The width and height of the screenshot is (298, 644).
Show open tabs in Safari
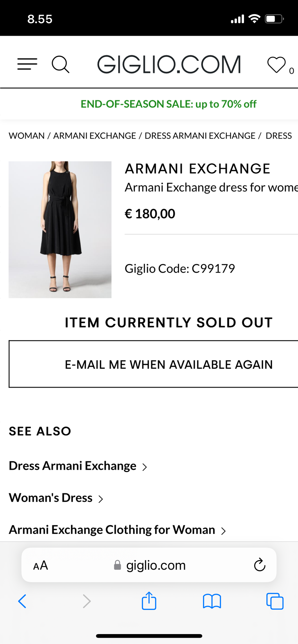tap(275, 601)
